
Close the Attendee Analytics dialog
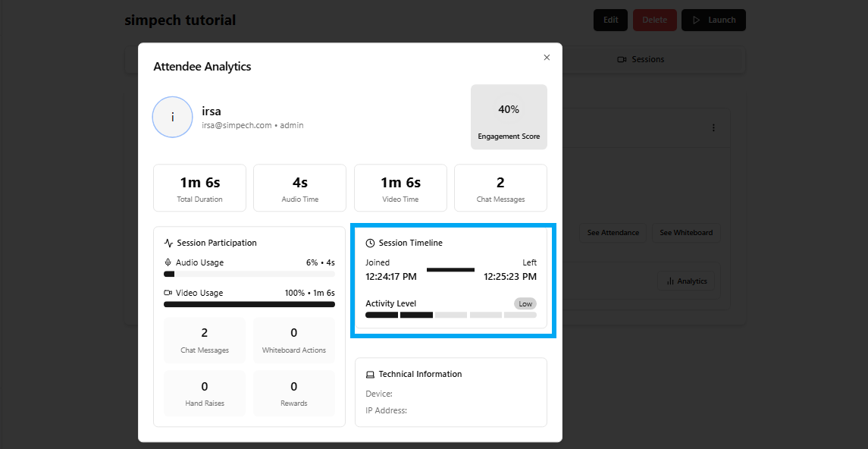[x=547, y=58]
